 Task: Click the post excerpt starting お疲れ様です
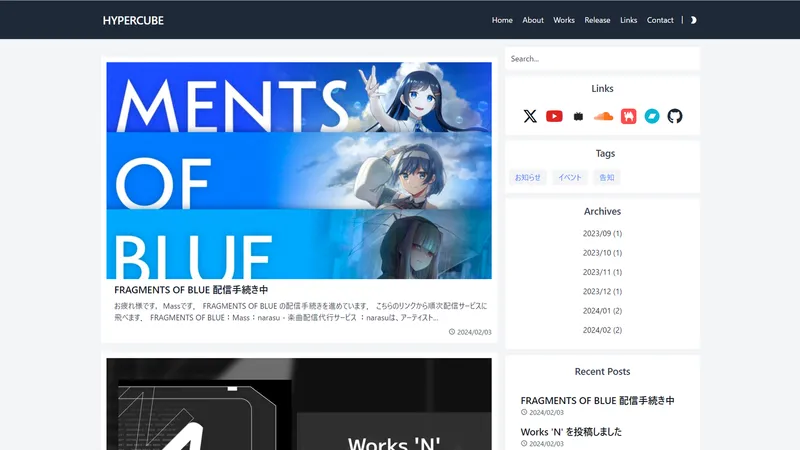pyautogui.click(x=301, y=312)
